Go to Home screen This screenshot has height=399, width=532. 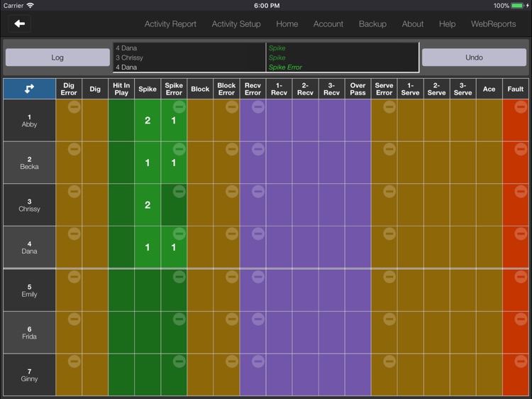tap(287, 24)
